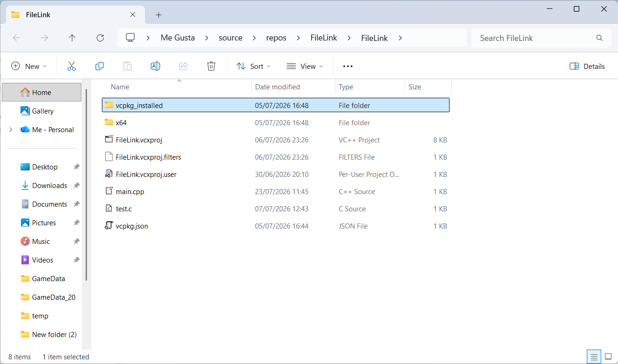Navigate to repos breadcrumb
This screenshot has height=364, width=618.
(276, 38)
